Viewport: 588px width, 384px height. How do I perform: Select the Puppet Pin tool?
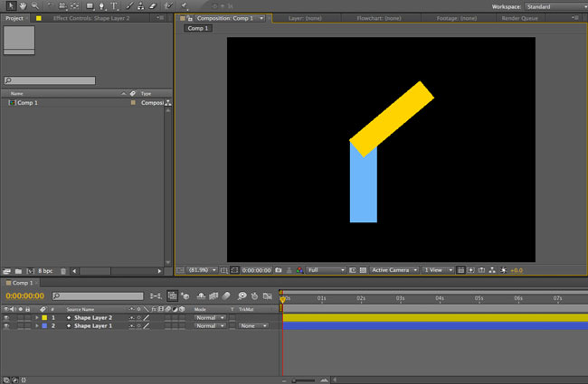coord(185,5)
